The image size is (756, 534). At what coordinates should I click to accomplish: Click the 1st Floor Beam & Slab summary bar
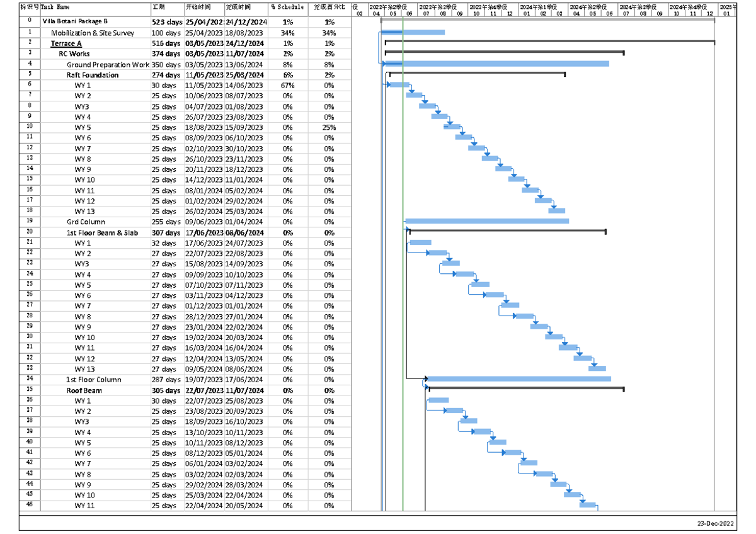point(507,231)
